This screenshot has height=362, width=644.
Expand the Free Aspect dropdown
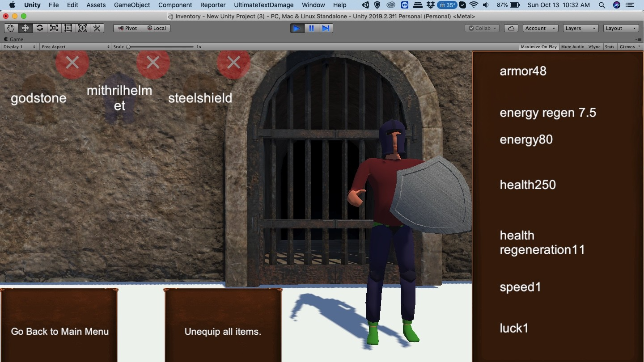[75, 47]
